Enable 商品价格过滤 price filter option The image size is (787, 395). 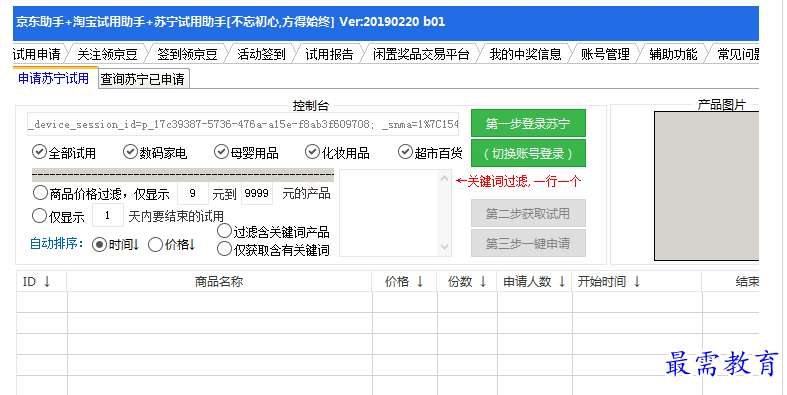40,193
